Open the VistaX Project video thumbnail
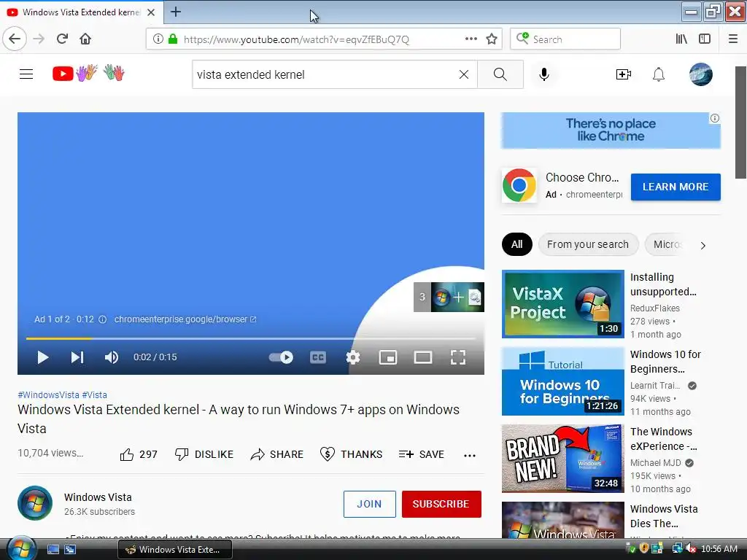747x560 pixels. pos(562,304)
